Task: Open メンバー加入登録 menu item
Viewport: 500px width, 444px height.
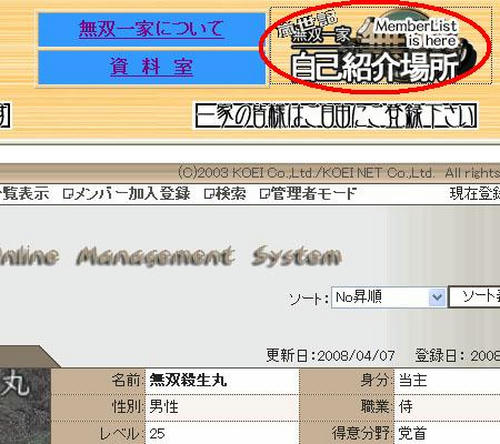Action: [x=127, y=193]
